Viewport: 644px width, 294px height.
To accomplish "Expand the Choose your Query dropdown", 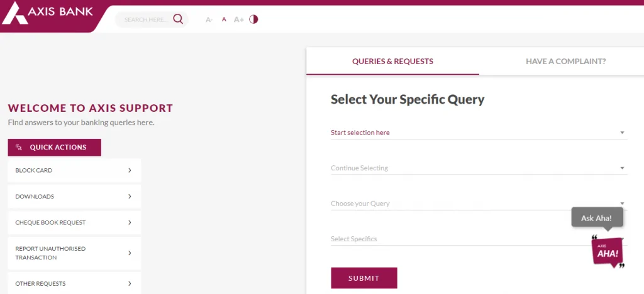I will pyautogui.click(x=479, y=204).
